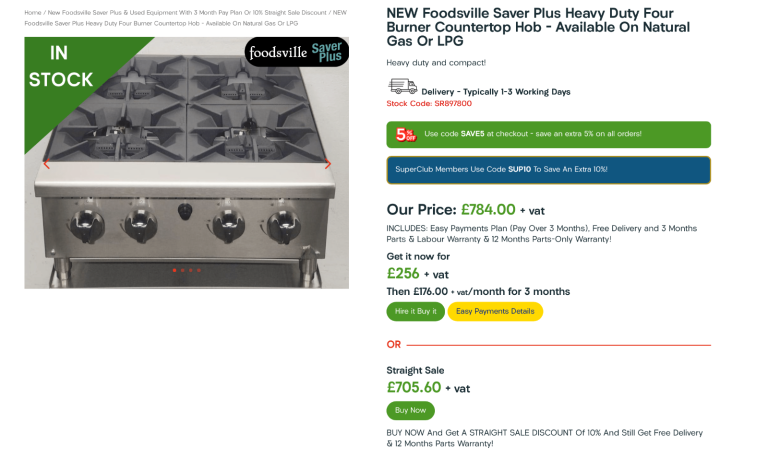The width and height of the screenshot is (768, 459).
Task: Click the blue SuperClub SUP10 banner
Action: click(548, 170)
